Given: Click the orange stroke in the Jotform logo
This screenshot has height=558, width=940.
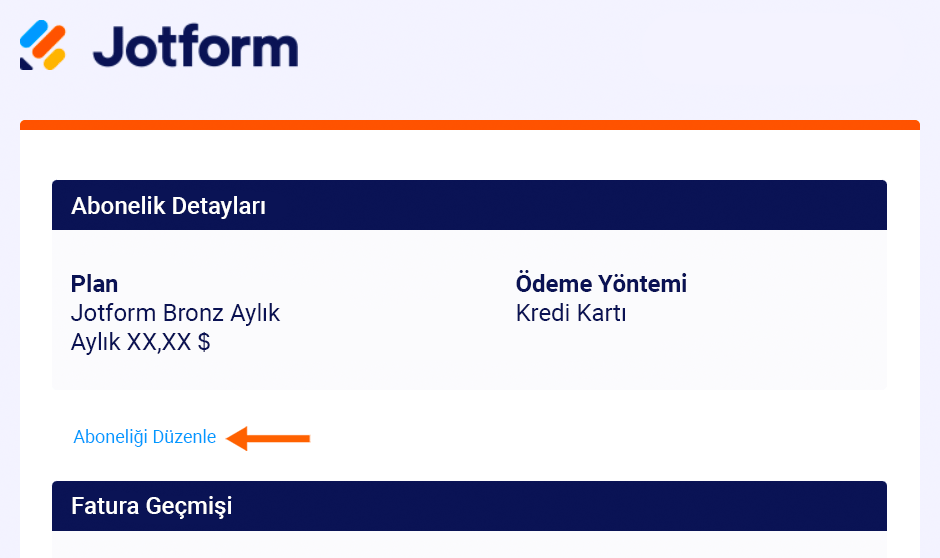Looking at the screenshot, I should point(50,41).
